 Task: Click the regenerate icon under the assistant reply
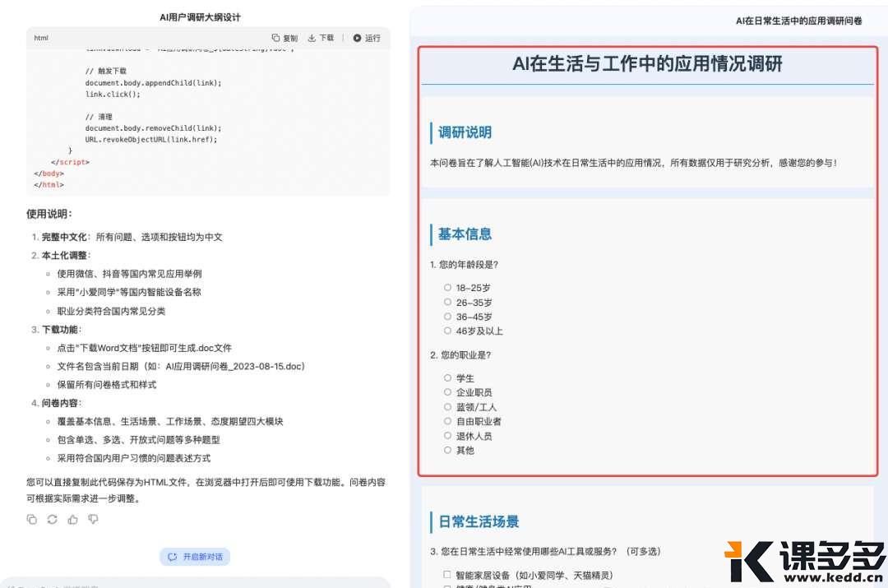(51, 519)
